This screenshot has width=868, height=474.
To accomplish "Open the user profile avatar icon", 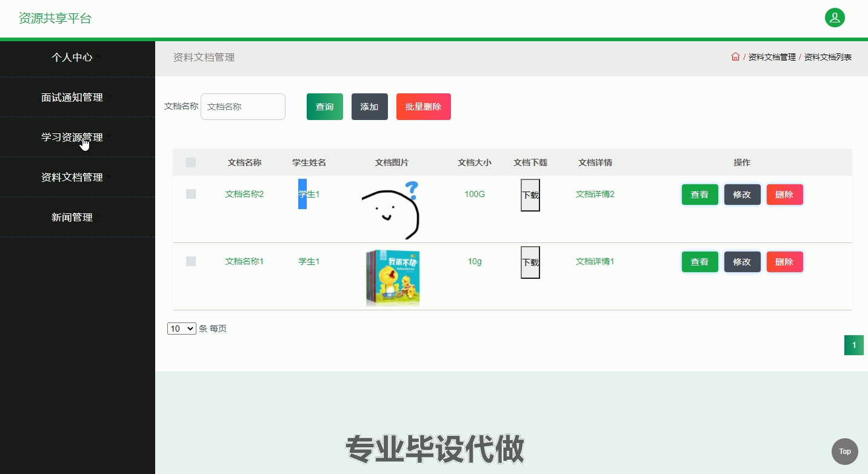I will tap(835, 18).
